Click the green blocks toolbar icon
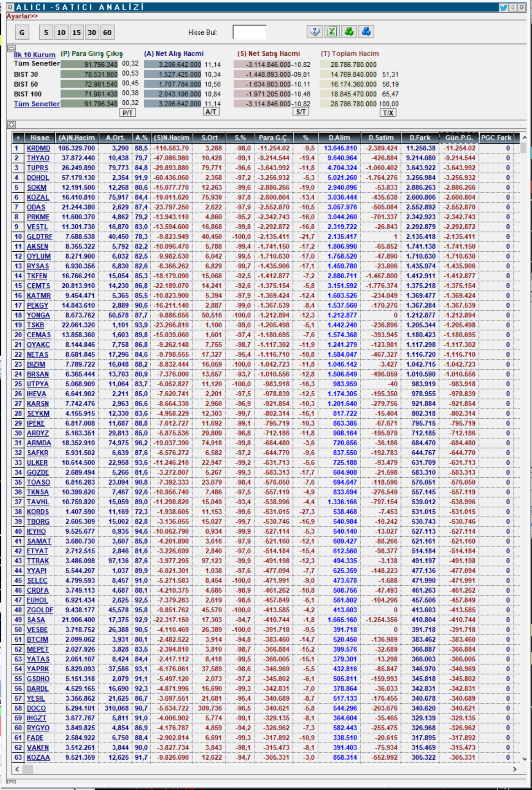 [349, 32]
